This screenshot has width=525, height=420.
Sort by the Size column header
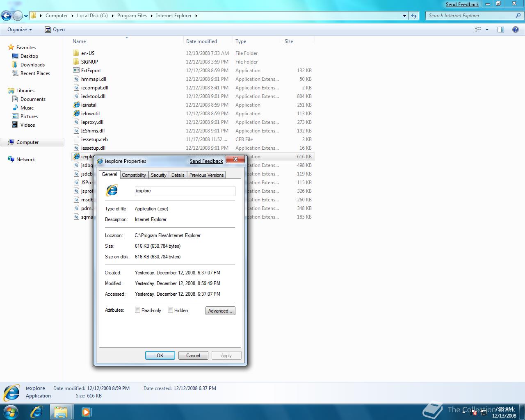coord(298,41)
